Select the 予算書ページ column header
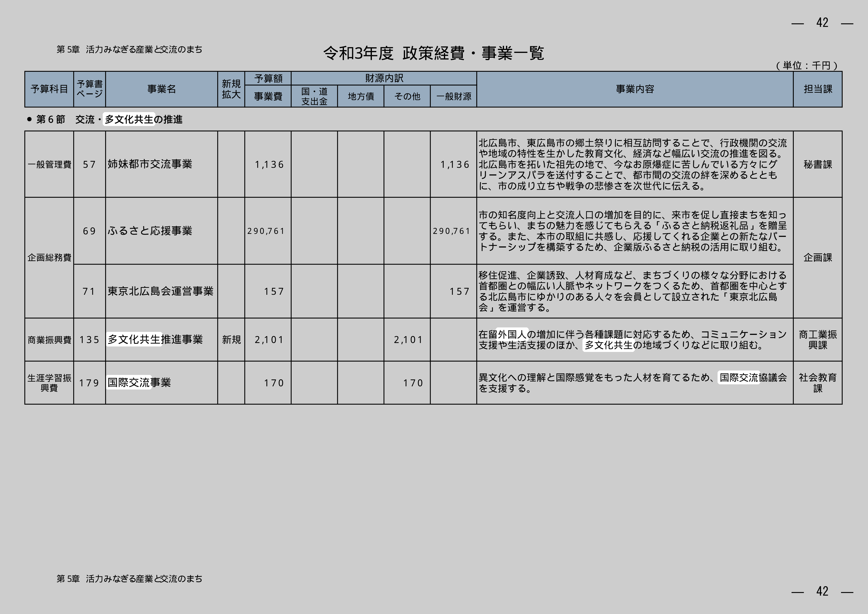 pyautogui.click(x=90, y=89)
